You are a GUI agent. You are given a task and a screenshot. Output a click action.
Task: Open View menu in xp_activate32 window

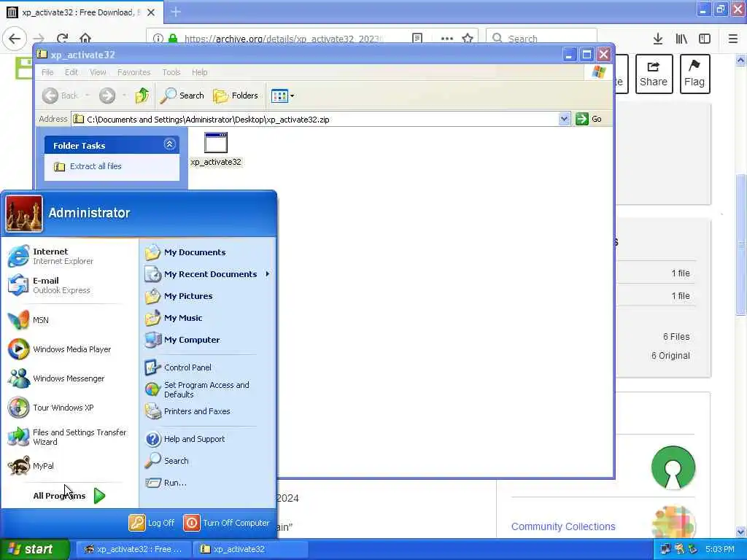pos(98,72)
